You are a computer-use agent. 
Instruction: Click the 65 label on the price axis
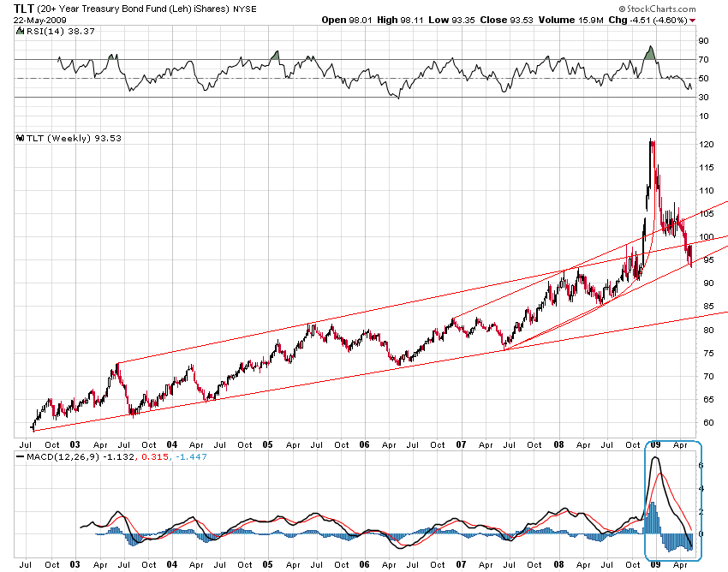(708, 400)
